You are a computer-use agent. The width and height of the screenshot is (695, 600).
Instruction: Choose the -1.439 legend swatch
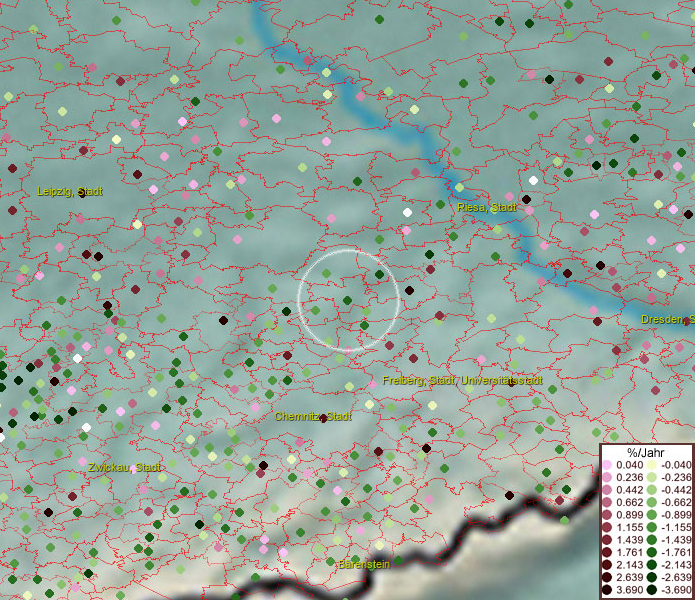tap(652, 540)
